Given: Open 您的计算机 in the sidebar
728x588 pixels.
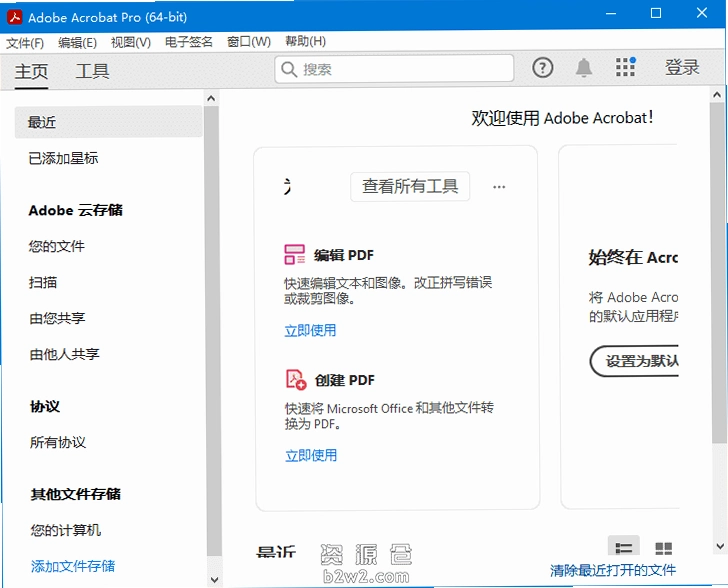Looking at the screenshot, I should pos(65,530).
